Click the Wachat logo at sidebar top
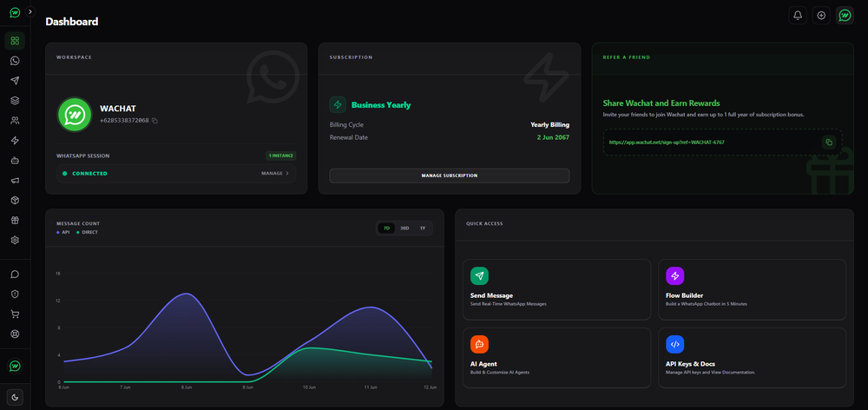 pos(15,12)
